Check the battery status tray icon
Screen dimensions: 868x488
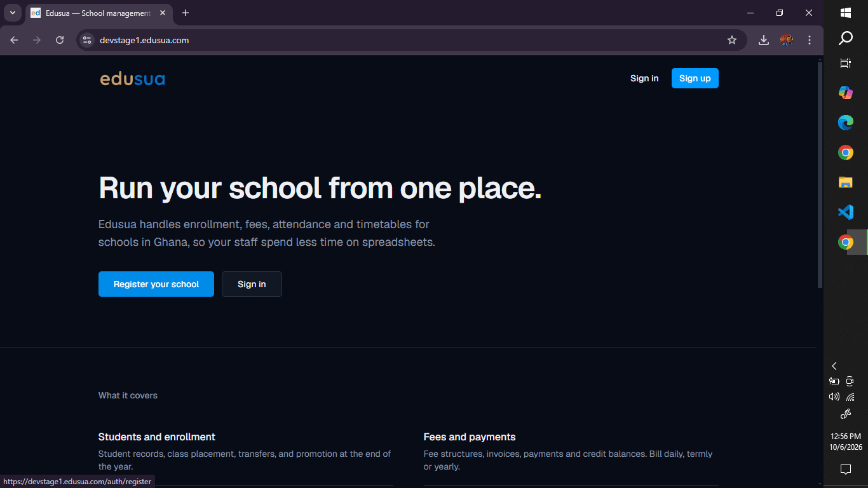[834, 381]
